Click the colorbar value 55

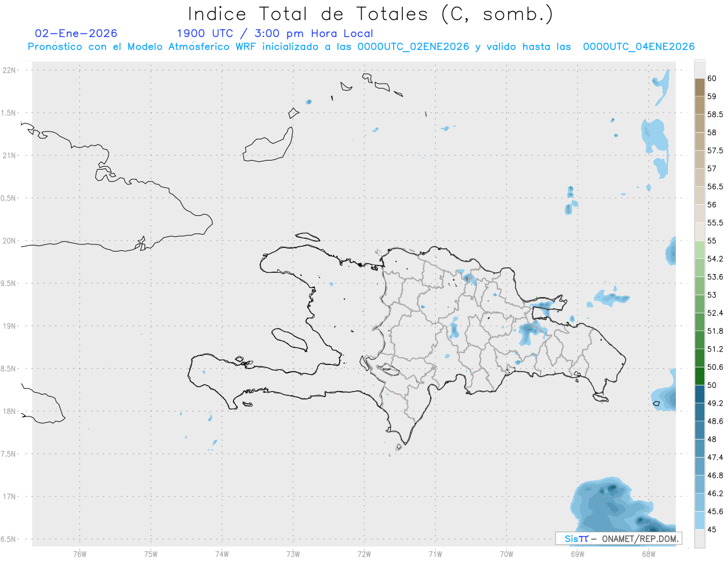tap(712, 241)
